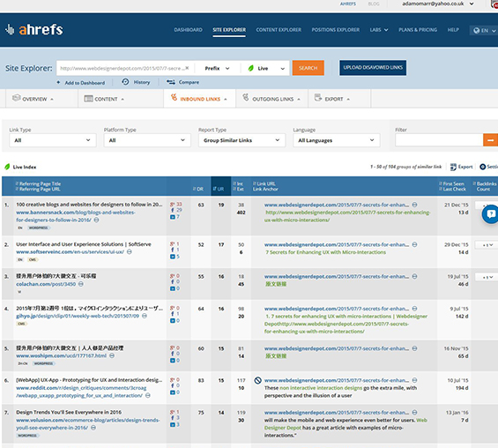Click the Export tab icon
The image size is (498, 448).
[x=317, y=98]
